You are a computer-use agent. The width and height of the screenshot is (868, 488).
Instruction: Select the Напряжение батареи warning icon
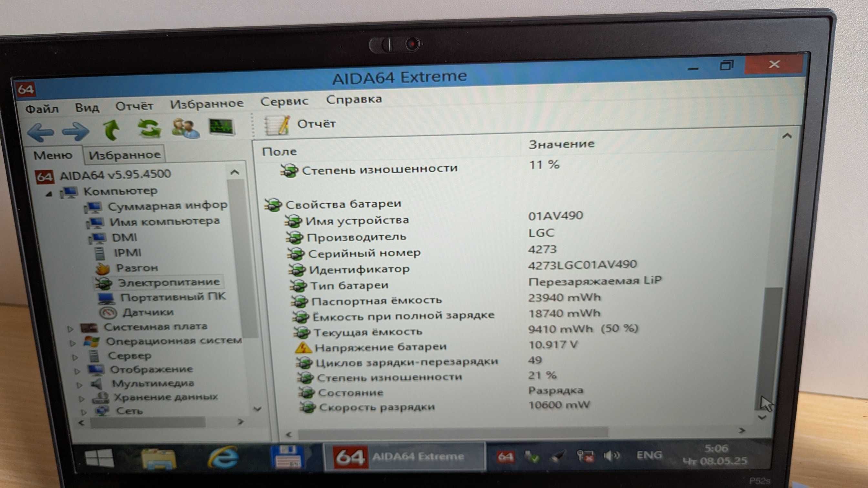click(x=303, y=348)
